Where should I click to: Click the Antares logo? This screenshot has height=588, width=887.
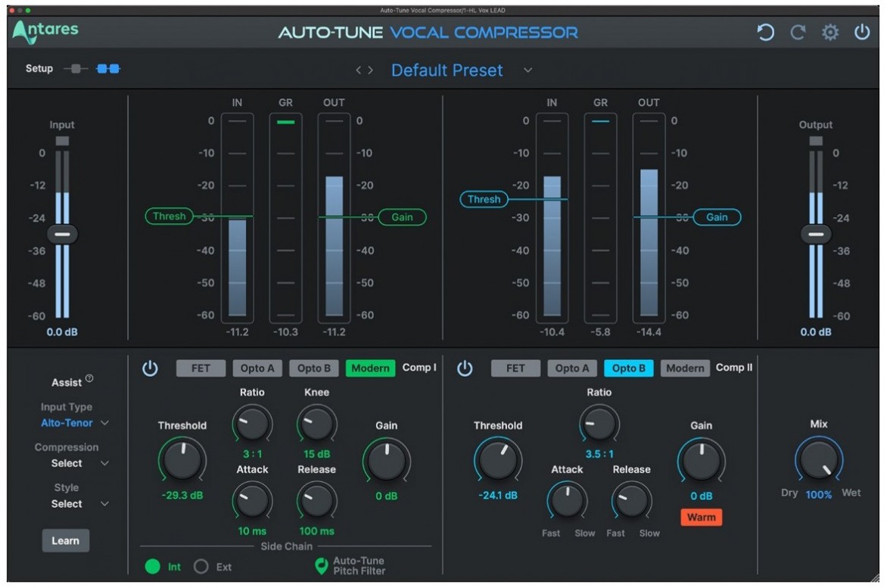pyautogui.click(x=45, y=32)
